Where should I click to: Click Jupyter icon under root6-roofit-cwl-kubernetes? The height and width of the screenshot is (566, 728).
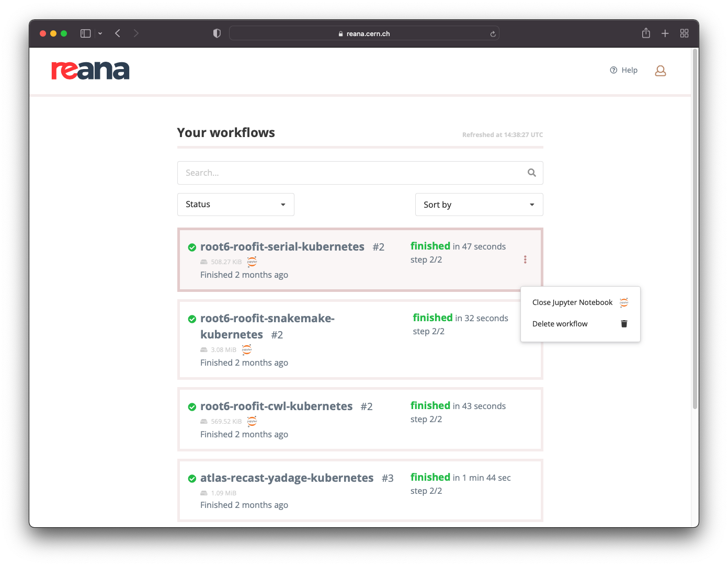click(252, 421)
